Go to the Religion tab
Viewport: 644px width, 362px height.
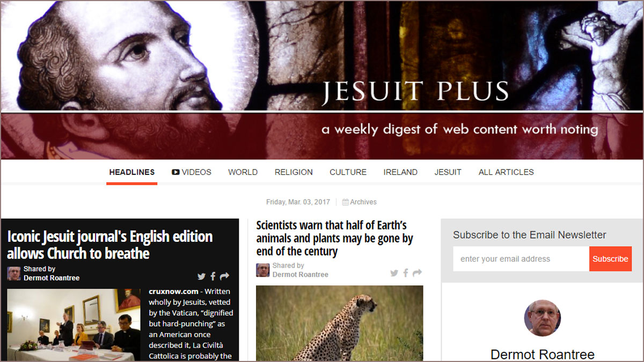pyautogui.click(x=294, y=172)
